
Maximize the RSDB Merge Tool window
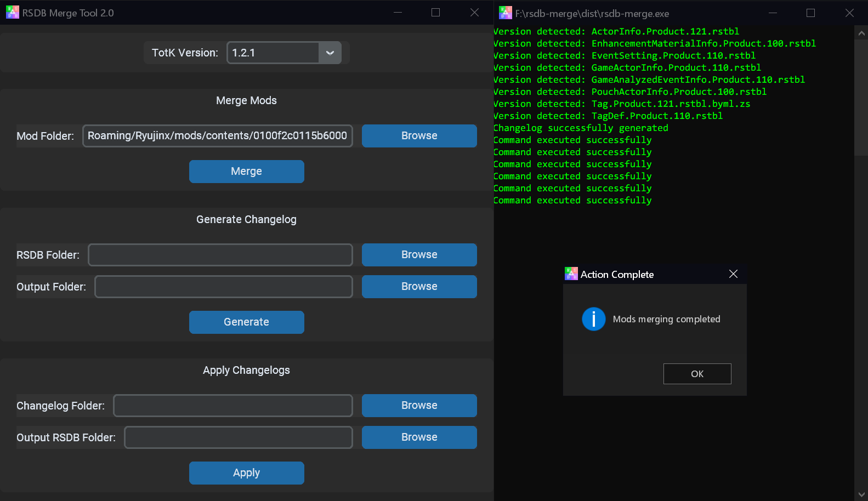[x=436, y=13]
